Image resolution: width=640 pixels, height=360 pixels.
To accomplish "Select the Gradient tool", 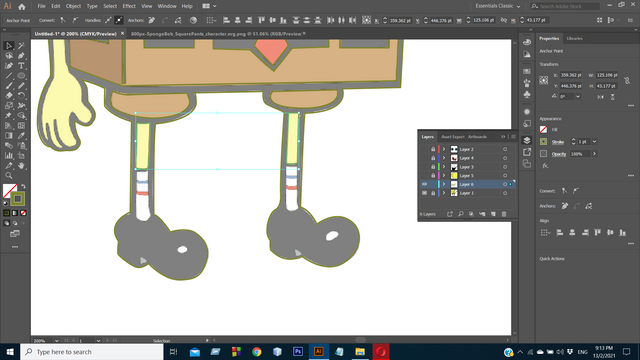I will pyautogui.click(x=9, y=136).
